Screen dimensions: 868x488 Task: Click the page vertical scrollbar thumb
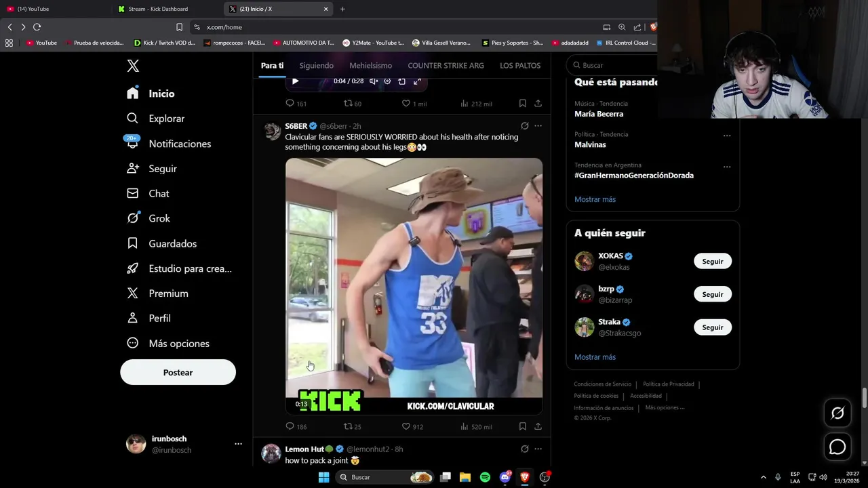[865, 398]
